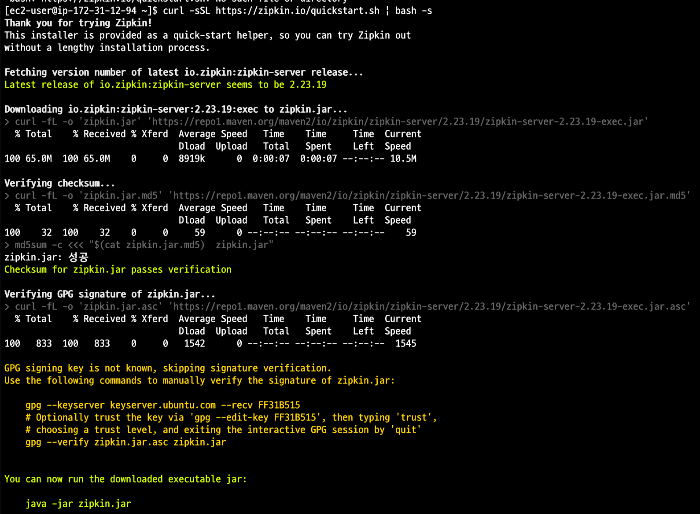Click the gpg --keyserver keyserver.ubuntu.com command
700x514 pixels.
tap(163, 405)
